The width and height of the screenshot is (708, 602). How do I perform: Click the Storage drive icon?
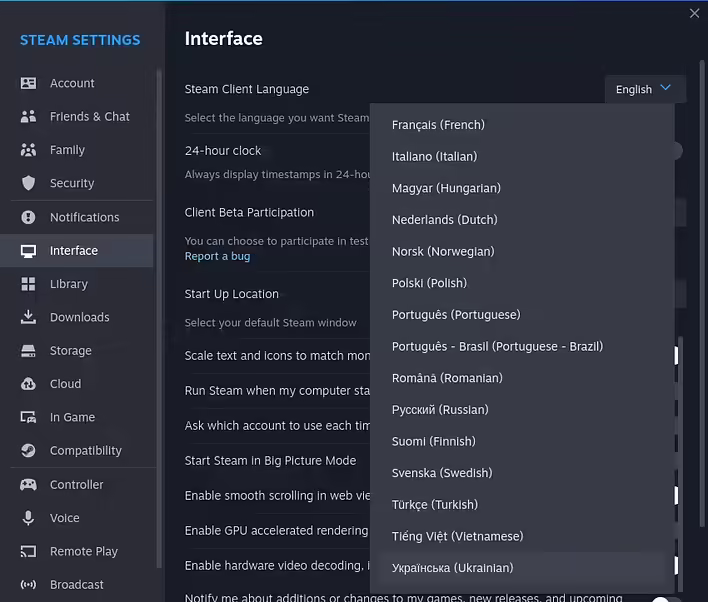28,350
